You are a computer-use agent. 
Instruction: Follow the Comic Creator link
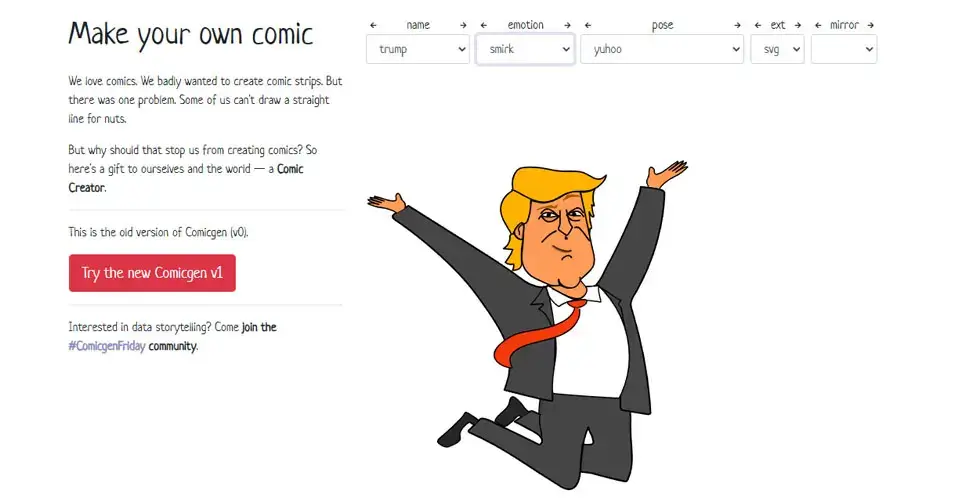coord(186,178)
